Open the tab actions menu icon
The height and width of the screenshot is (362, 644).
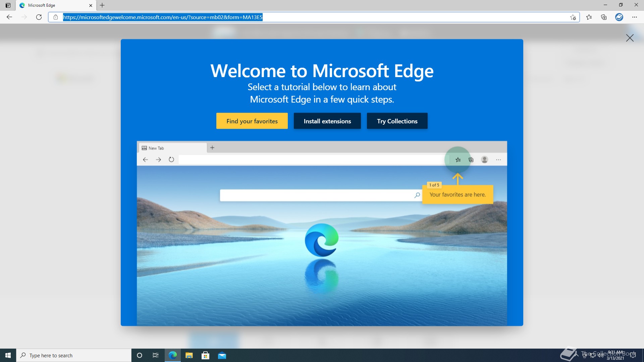tap(8, 5)
